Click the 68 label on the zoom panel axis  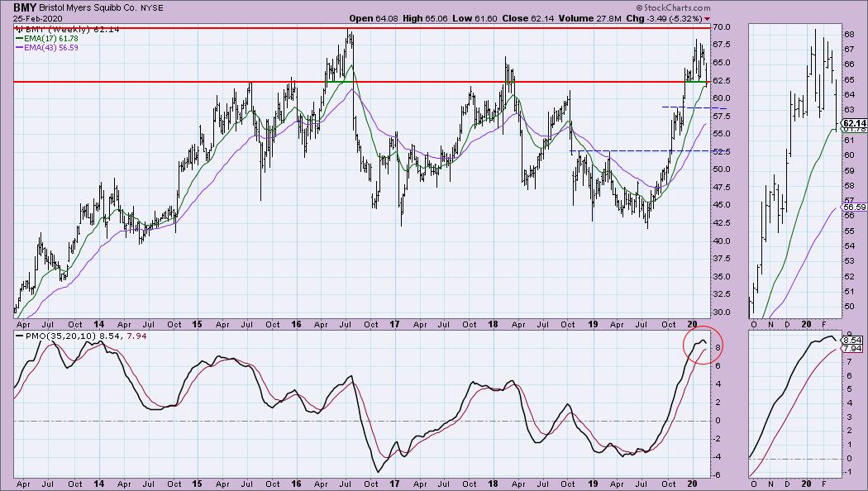click(849, 35)
